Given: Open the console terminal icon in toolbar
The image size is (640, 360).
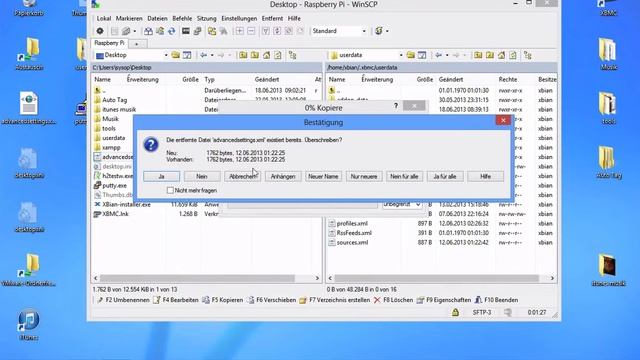Looking at the screenshot, I should (186, 31).
